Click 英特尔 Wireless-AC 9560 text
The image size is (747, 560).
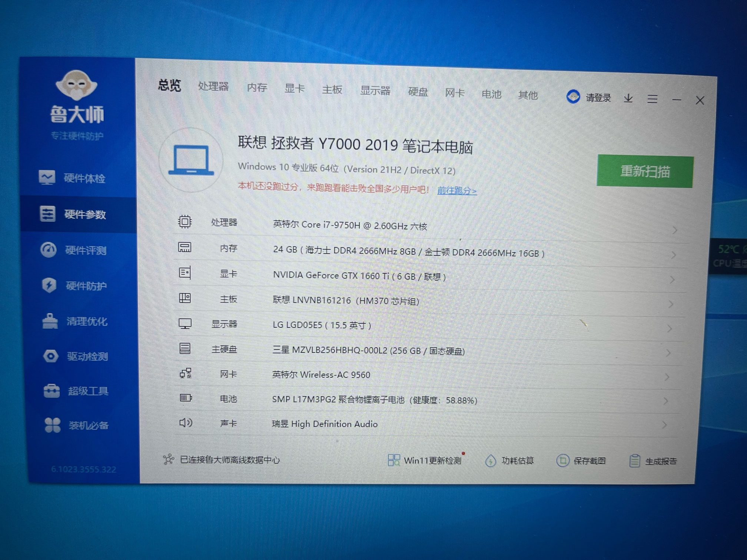click(321, 374)
